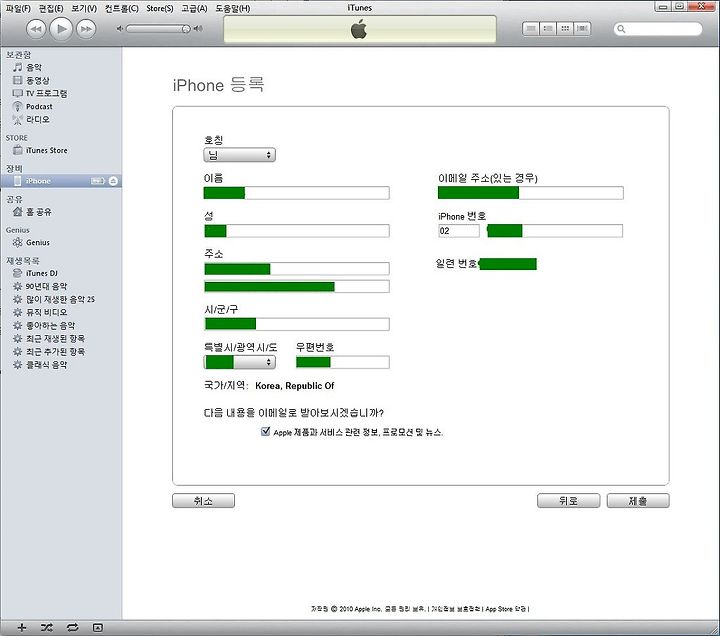Click the 취소 cancel button
720x636 pixels.
203,501
